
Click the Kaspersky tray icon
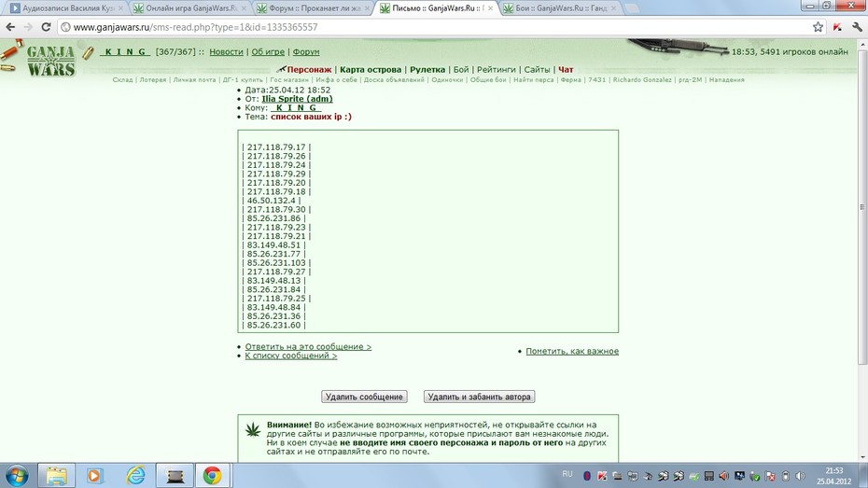(602, 476)
